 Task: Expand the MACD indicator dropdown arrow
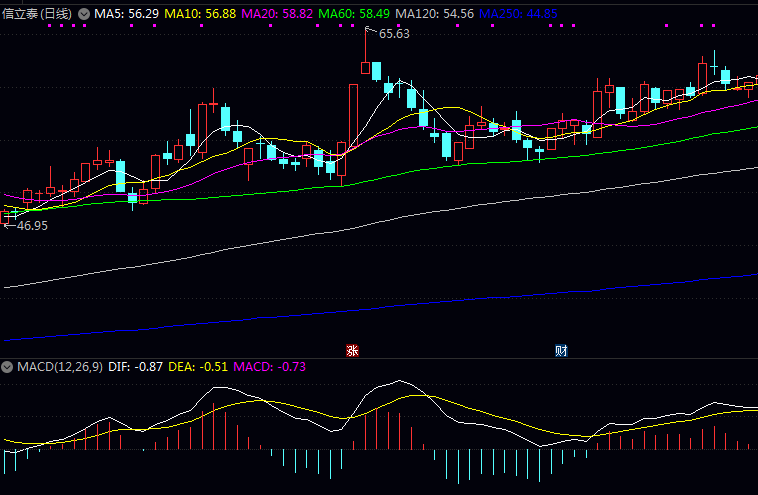9,367
